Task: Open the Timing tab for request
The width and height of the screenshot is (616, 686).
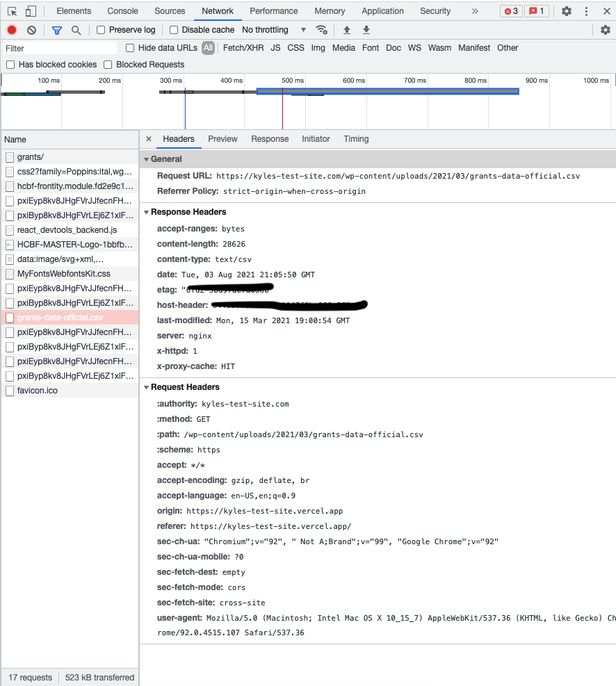Action: pyautogui.click(x=356, y=139)
